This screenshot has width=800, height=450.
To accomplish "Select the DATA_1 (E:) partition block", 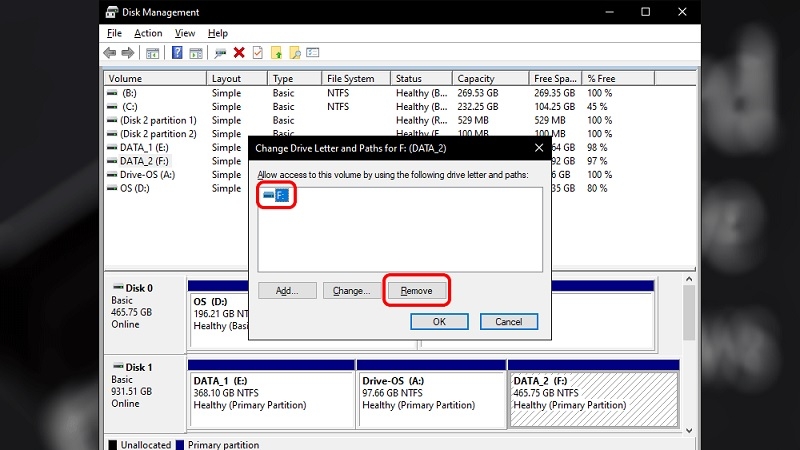I will [x=271, y=394].
